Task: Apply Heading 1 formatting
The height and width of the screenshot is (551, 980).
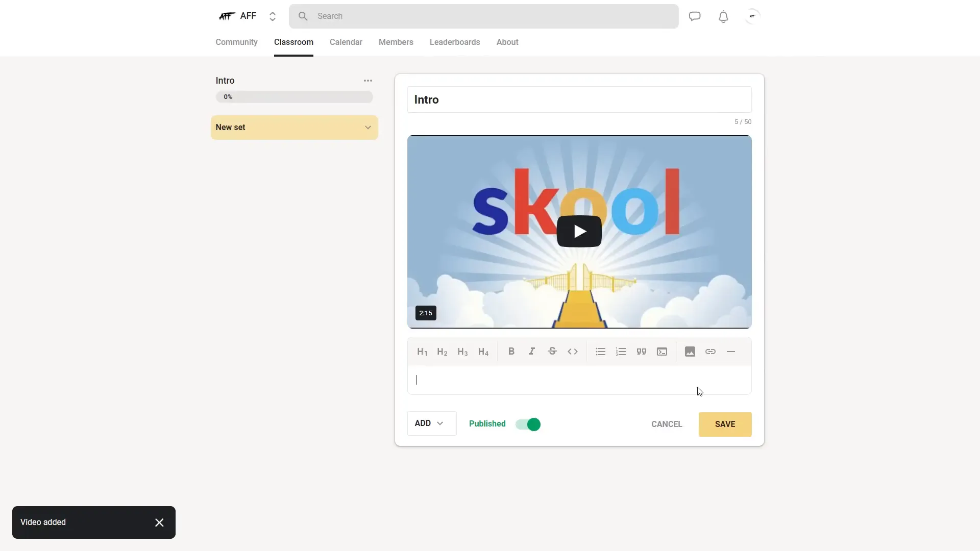Action: (x=422, y=352)
